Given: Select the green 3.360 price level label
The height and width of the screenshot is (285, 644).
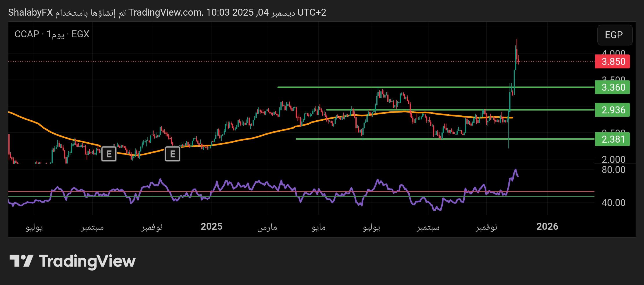Looking at the screenshot, I should (612, 87).
